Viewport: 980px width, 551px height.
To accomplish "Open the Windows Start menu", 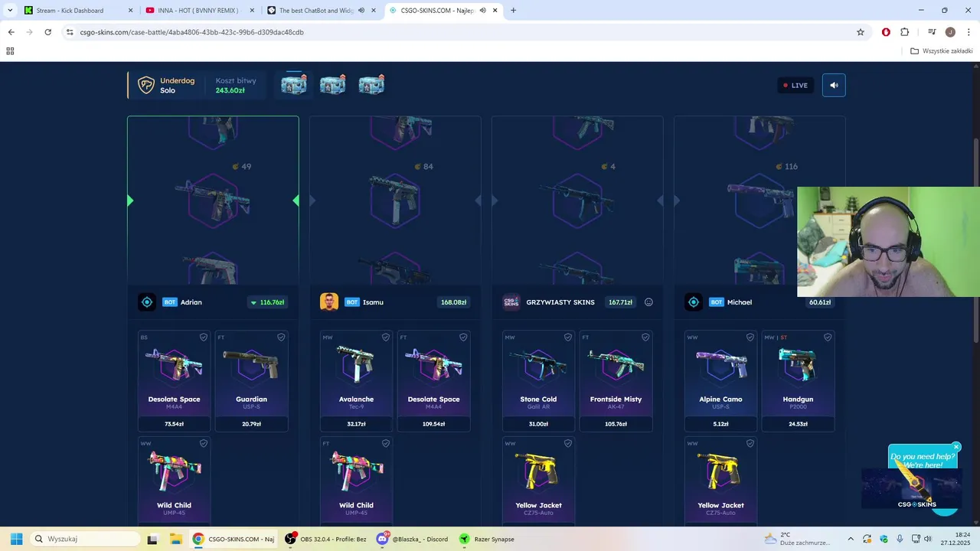I will click(16, 539).
